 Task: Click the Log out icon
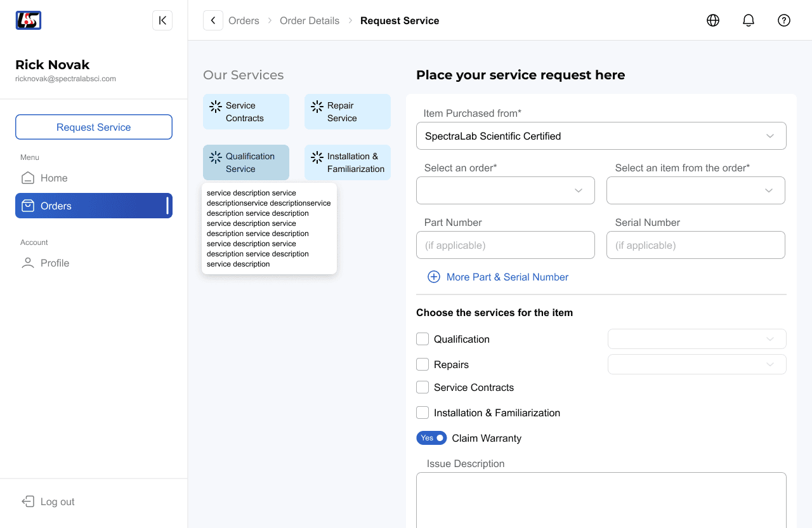coord(28,501)
